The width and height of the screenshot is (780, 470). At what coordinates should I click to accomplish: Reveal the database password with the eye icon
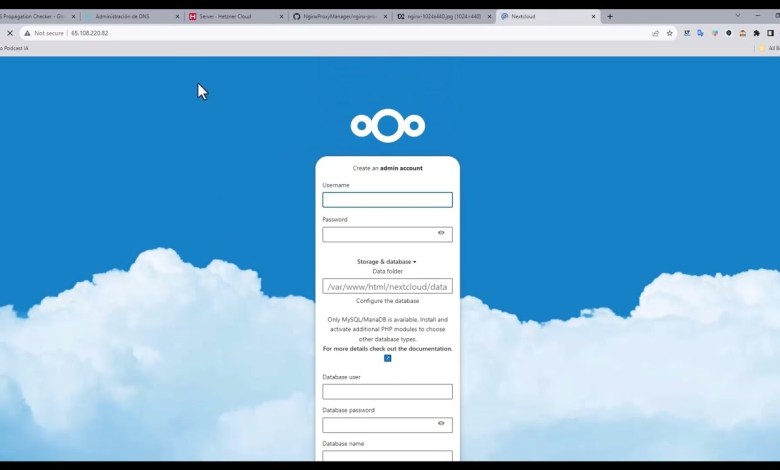(441, 423)
